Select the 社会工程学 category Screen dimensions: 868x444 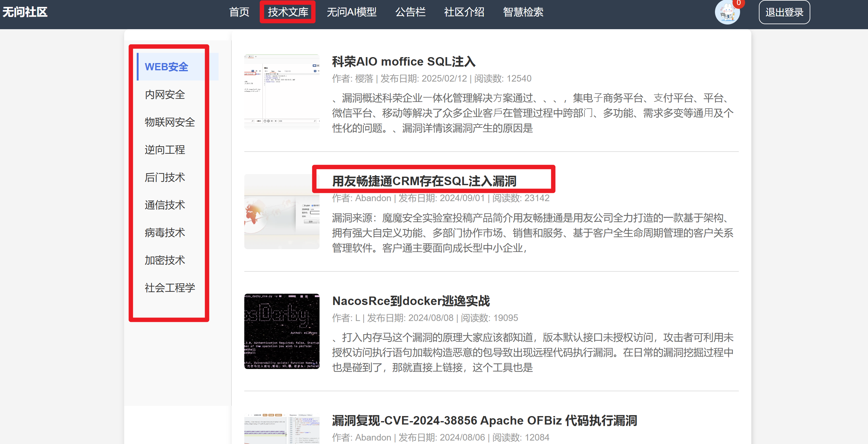pyautogui.click(x=170, y=288)
